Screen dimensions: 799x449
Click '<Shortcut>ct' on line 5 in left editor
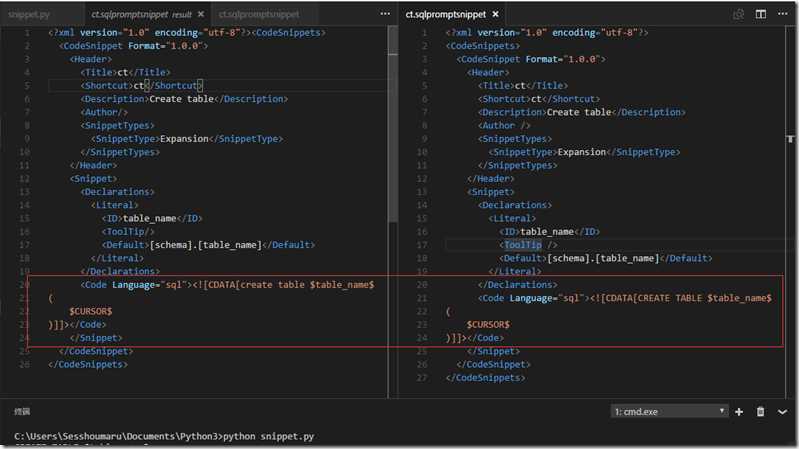(x=112, y=86)
